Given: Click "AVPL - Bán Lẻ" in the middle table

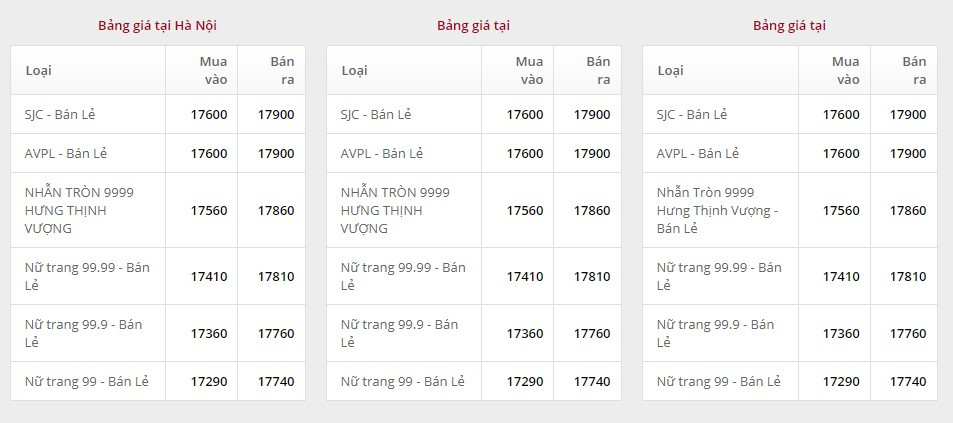Looking at the screenshot, I should [x=382, y=153].
